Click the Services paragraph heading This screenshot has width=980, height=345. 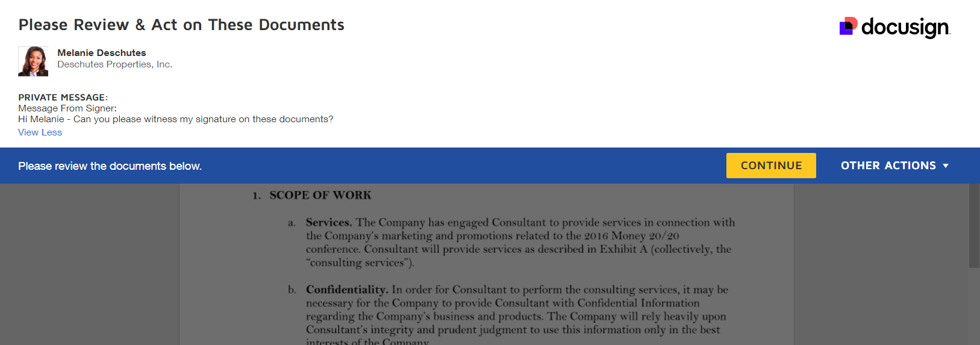[x=328, y=222]
